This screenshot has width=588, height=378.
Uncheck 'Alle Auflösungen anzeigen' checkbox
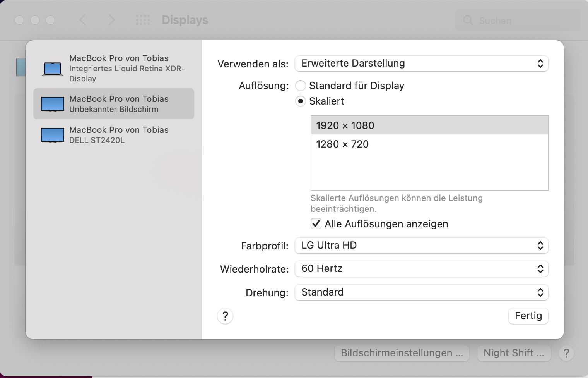point(316,223)
